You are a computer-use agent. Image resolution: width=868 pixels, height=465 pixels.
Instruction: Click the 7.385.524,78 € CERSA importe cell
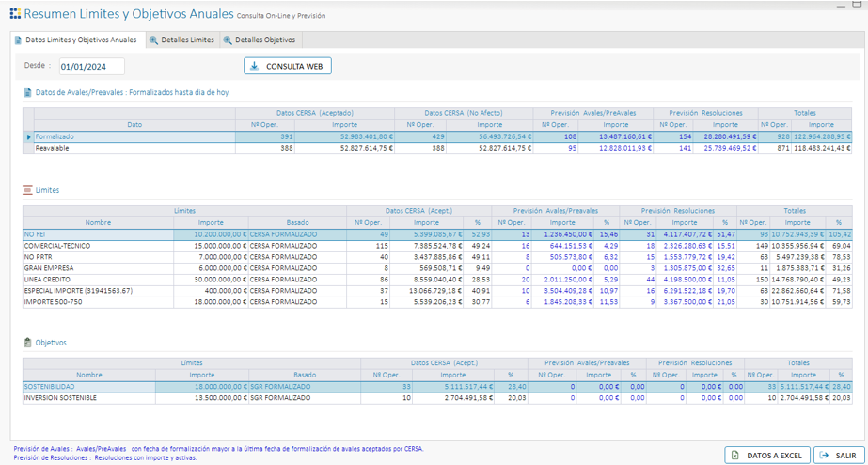point(427,246)
